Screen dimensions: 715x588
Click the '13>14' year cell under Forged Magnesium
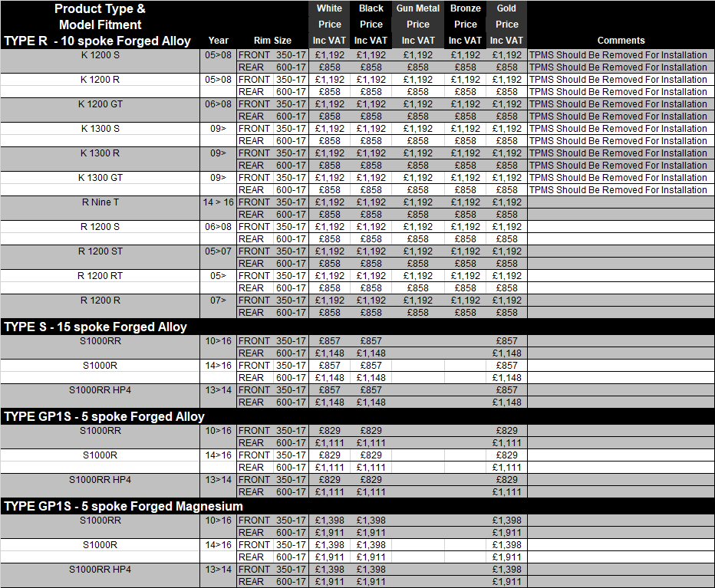coord(218,570)
